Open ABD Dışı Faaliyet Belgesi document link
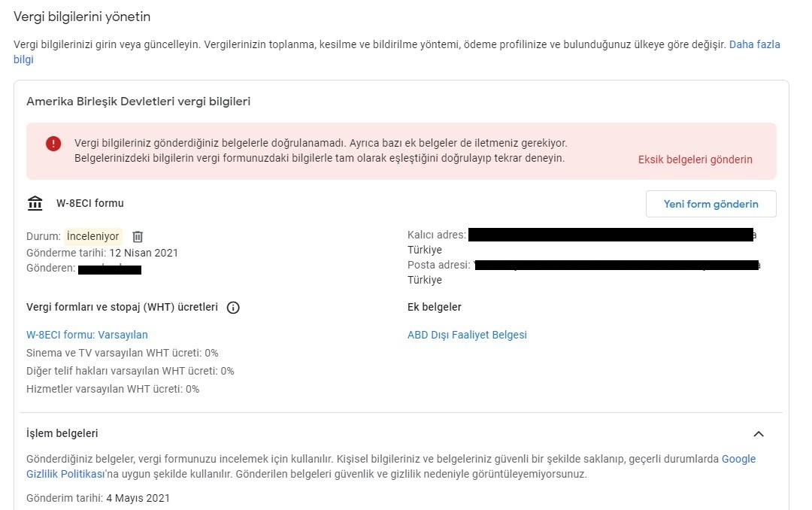Screen dimensions: 812x510 point(467,335)
